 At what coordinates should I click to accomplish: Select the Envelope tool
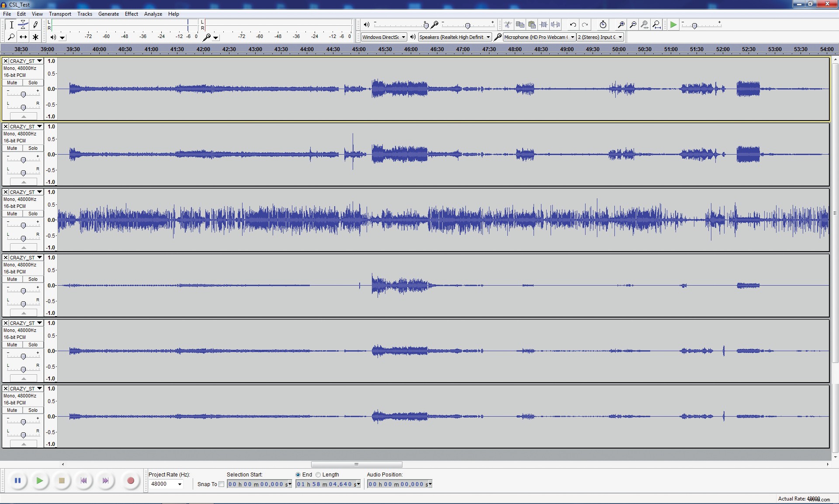tap(23, 24)
